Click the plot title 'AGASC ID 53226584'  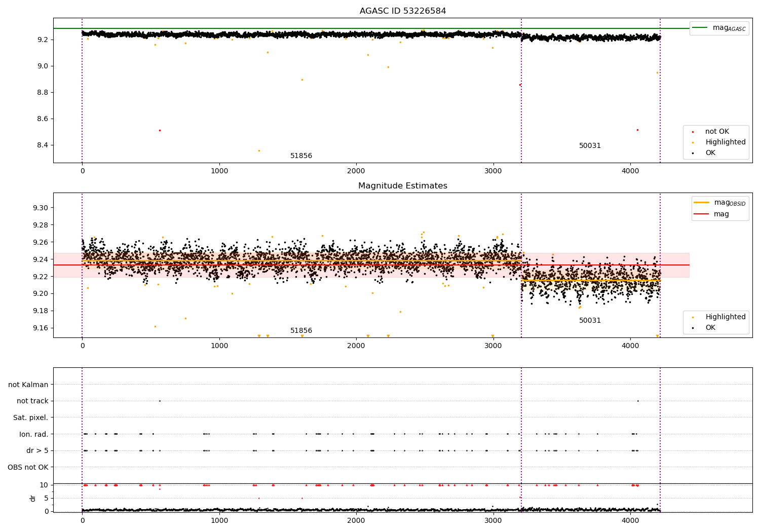pos(403,11)
